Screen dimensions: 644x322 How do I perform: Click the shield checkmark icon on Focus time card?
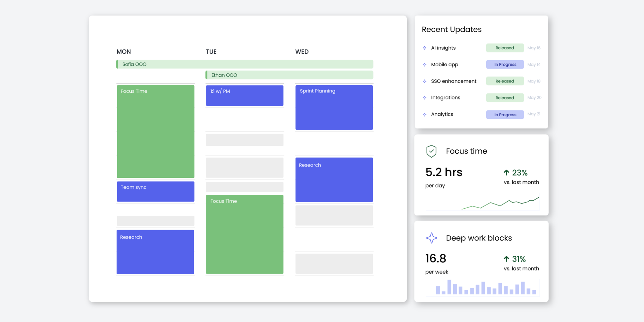[431, 151]
